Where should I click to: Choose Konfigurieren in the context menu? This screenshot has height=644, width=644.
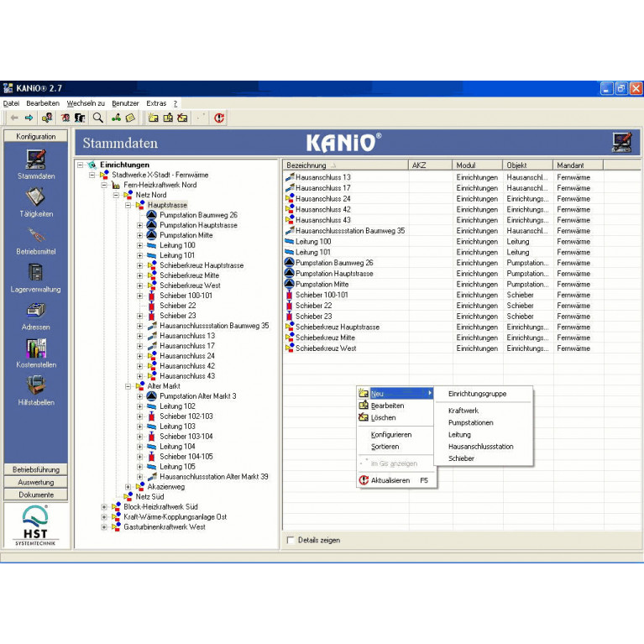pyautogui.click(x=395, y=435)
